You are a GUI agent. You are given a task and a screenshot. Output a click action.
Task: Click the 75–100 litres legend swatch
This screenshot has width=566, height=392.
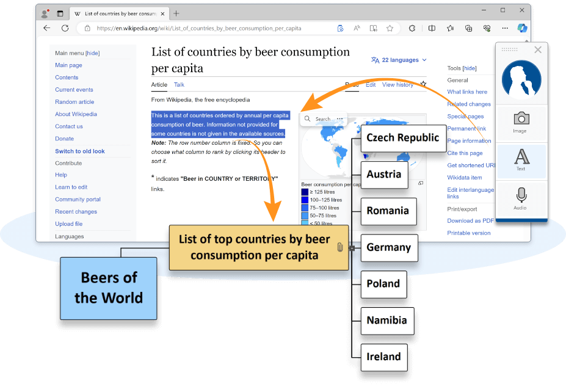click(305, 208)
